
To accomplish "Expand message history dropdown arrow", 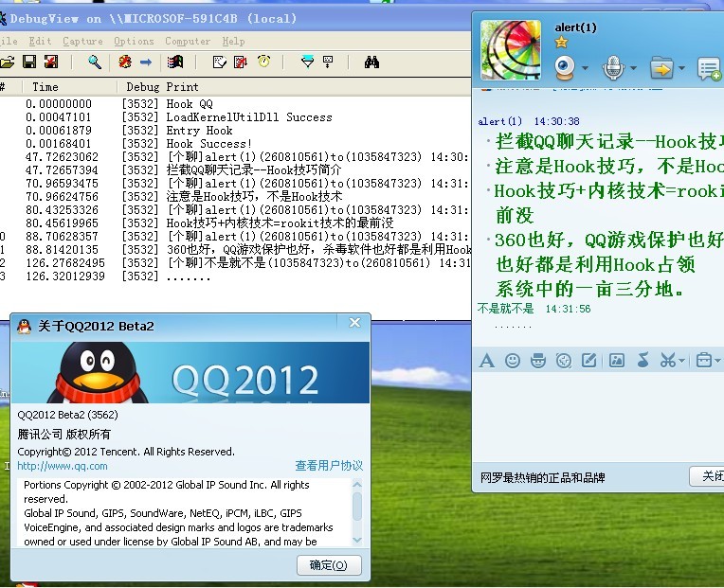I will pos(717,361).
